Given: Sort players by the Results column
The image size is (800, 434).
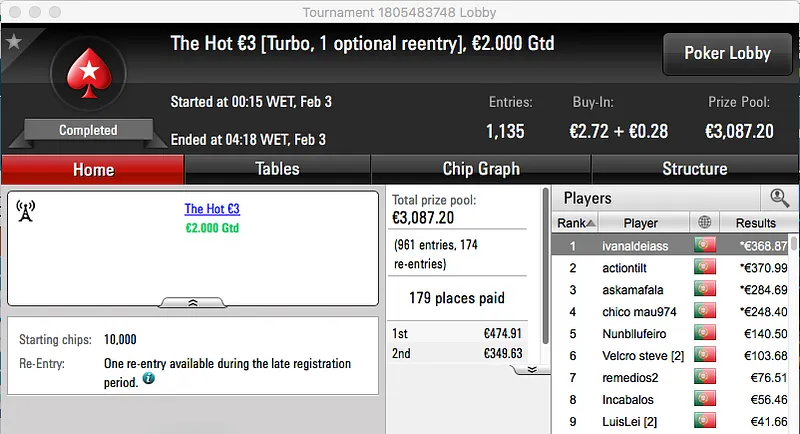Looking at the screenshot, I should (755, 223).
